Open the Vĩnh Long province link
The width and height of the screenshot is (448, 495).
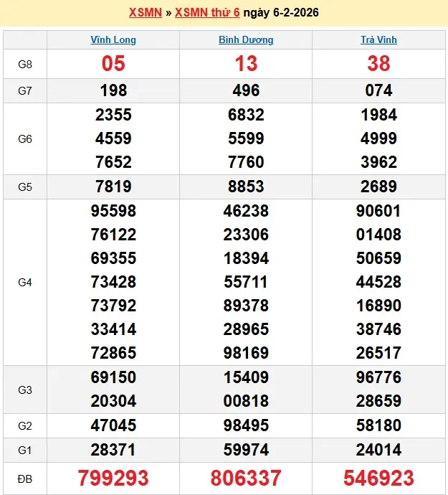pos(113,40)
